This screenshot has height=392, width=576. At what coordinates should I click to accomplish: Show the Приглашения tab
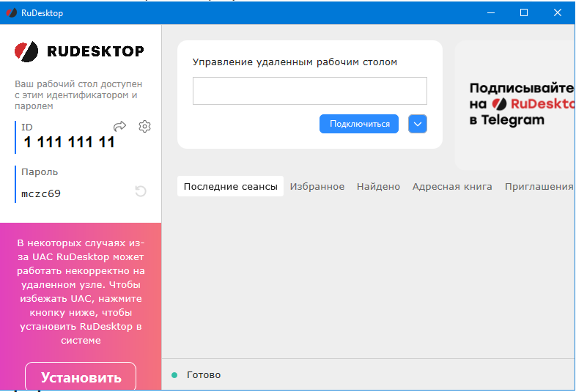[539, 186]
